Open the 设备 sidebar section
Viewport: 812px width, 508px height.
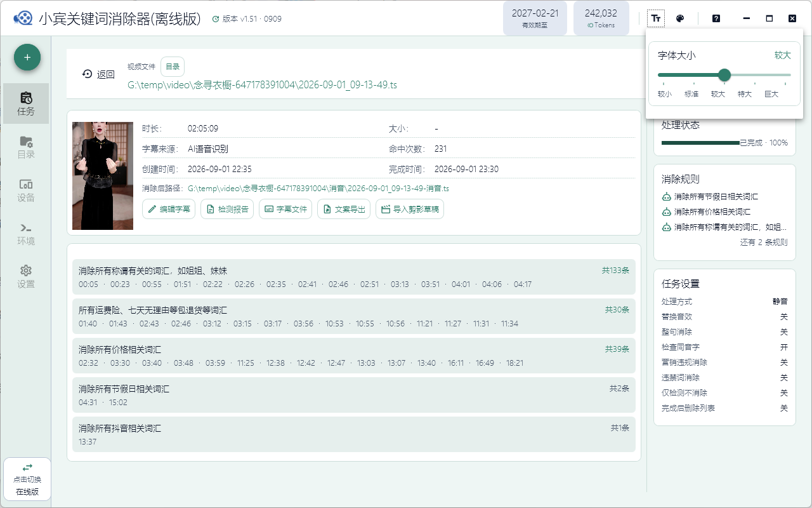tap(26, 190)
